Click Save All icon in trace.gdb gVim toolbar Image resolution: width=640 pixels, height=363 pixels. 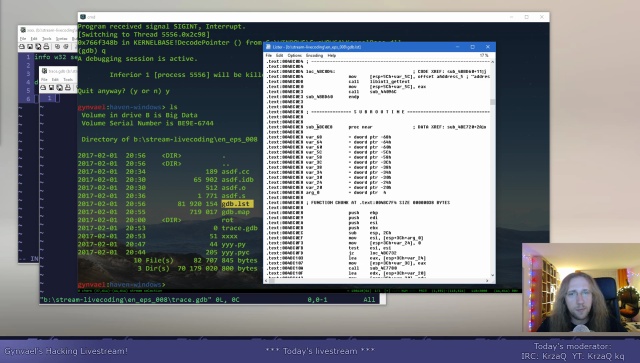[60, 88]
